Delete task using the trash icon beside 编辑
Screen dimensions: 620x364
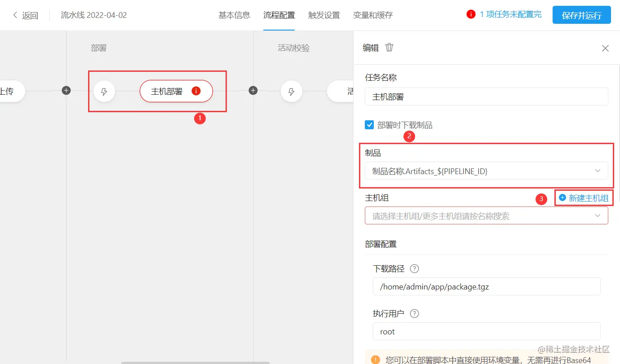pos(390,47)
